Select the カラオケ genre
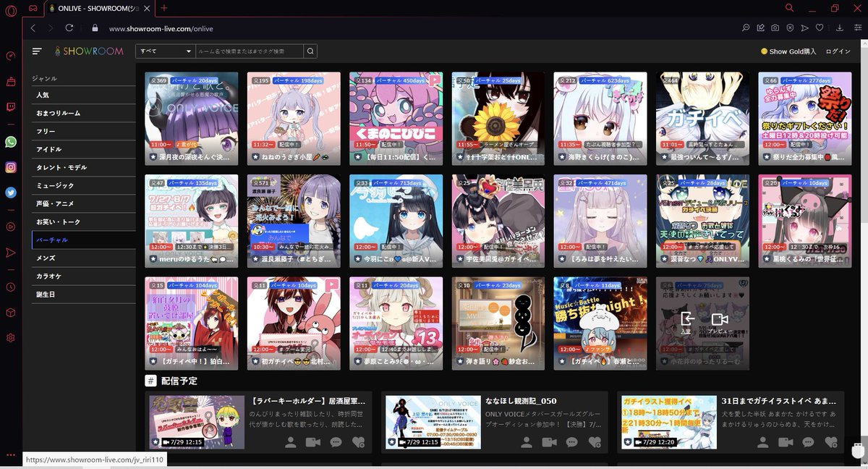The width and height of the screenshot is (868, 469). 84,276
